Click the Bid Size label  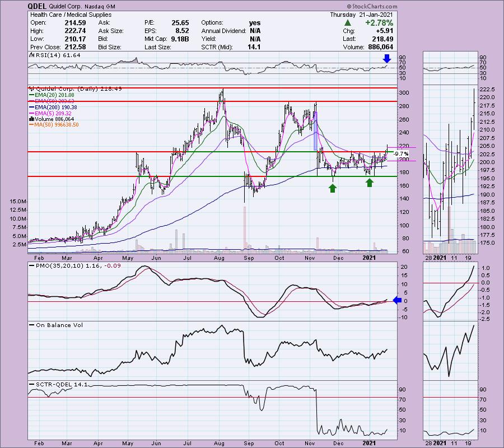click(x=110, y=47)
